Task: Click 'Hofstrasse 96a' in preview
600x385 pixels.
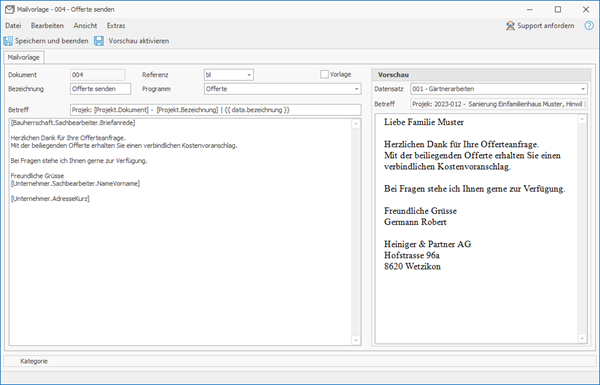Action: tap(412, 255)
